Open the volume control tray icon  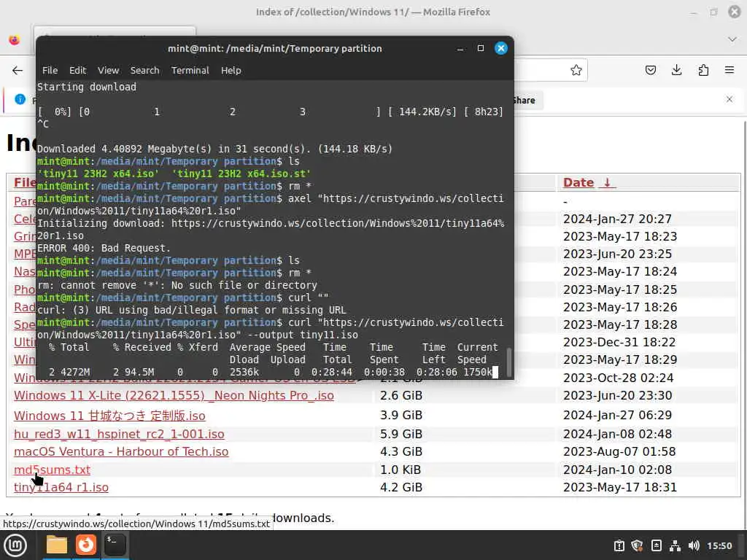point(694,545)
